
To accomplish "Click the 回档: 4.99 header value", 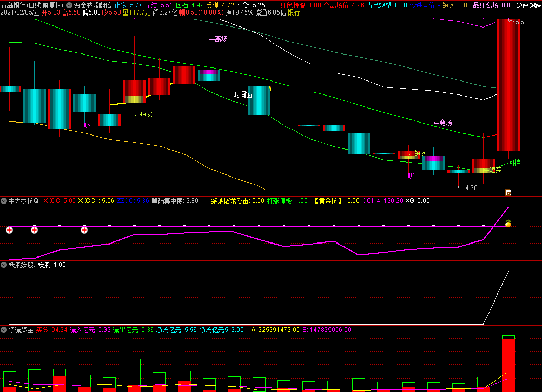I will (190, 5).
